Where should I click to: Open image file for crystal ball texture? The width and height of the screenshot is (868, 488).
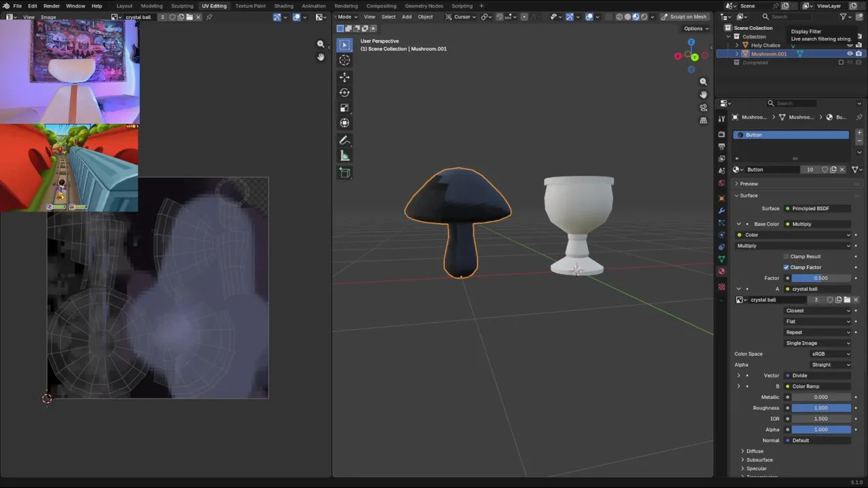(847, 300)
